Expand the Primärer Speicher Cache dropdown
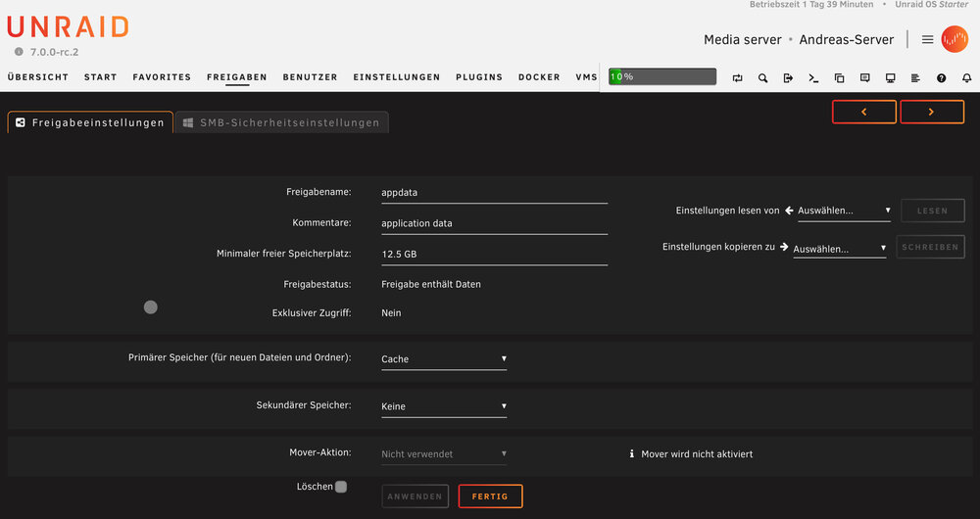Screen dimensions: 980x519 444,359
